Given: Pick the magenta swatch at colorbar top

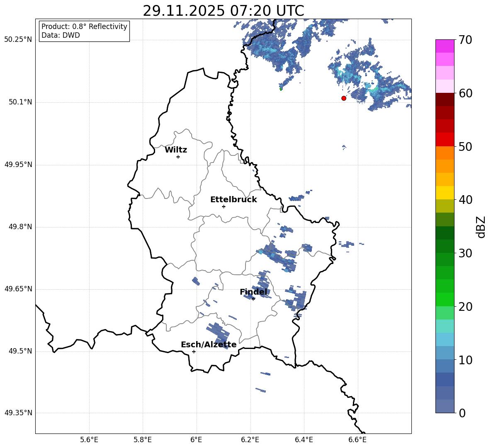Looking at the screenshot, I should pos(445,46).
